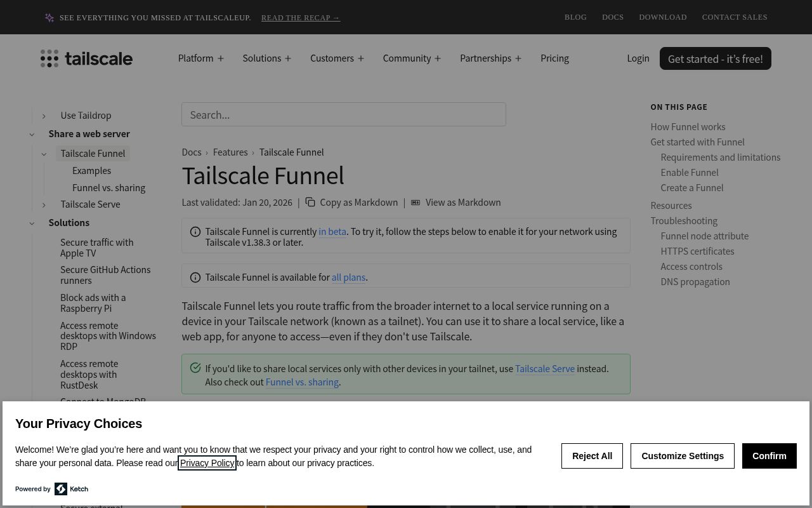Click the copy icon beside Copy as Markdown
812x508 pixels.
coord(310,202)
